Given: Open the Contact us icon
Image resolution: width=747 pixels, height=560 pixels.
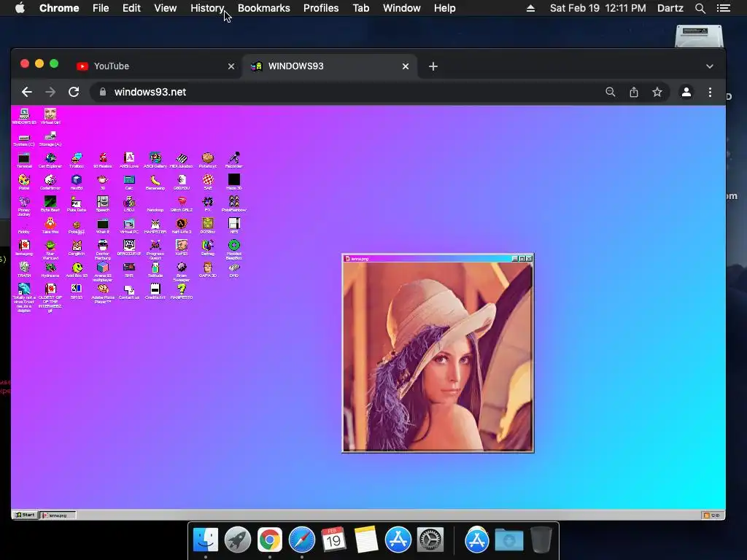Looking at the screenshot, I should click(128, 292).
